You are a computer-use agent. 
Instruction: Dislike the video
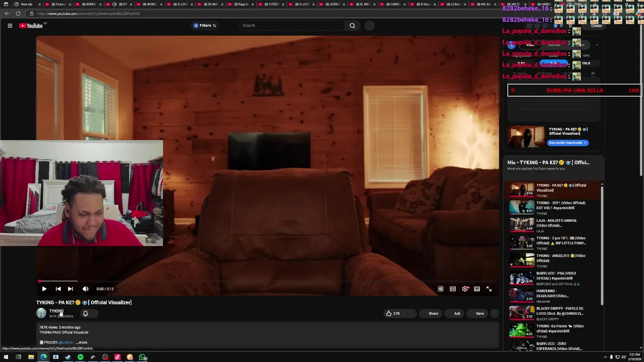point(410,314)
